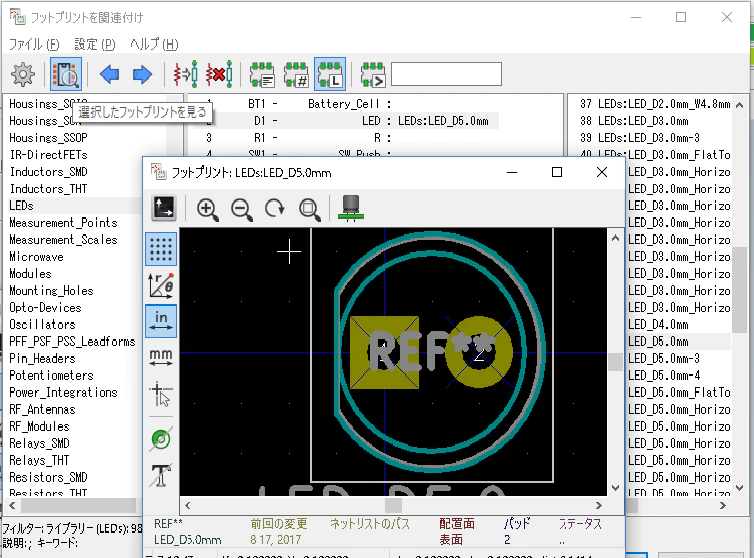754x558 pixels.
Task: Select component row R1
Action: (x=298, y=138)
